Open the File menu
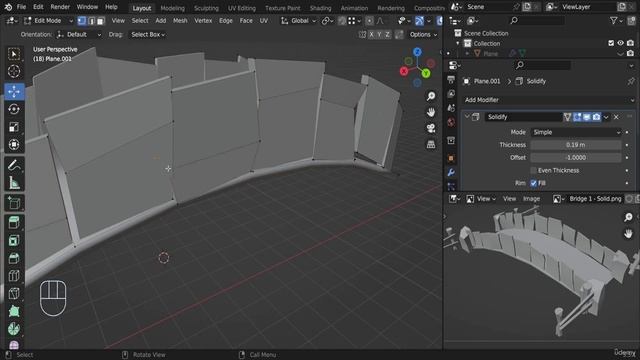Screen dimensions: 640x360 21,7
